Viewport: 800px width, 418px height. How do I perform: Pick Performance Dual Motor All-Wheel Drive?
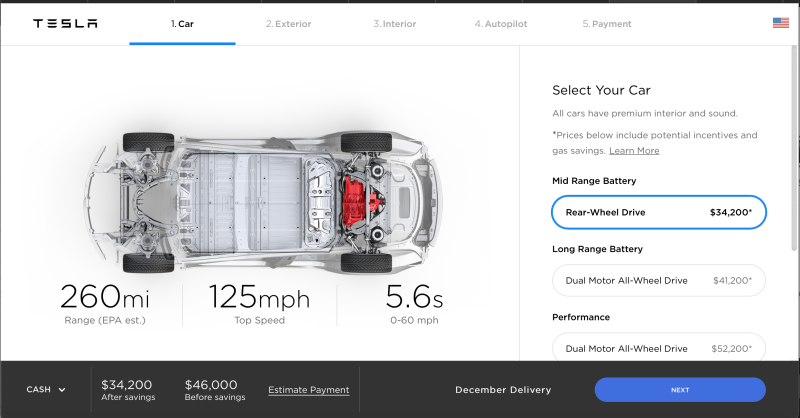[x=659, y=348]
